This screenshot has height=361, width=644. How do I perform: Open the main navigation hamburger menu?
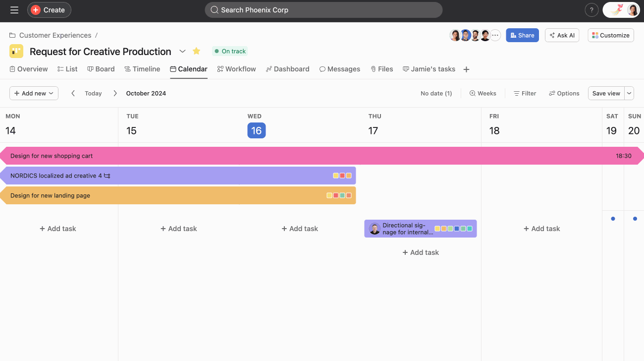pos(14,9)
